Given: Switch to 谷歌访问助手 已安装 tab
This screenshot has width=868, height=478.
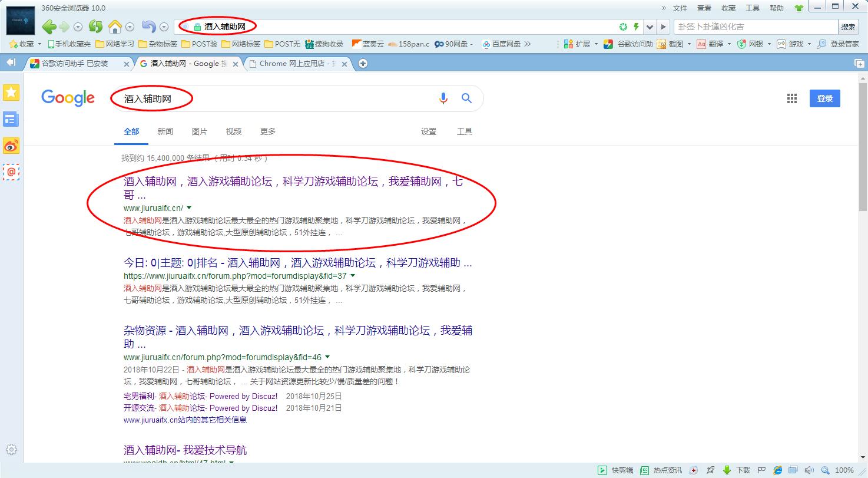Looking at the screenshot, I should [x=78, y=64].
